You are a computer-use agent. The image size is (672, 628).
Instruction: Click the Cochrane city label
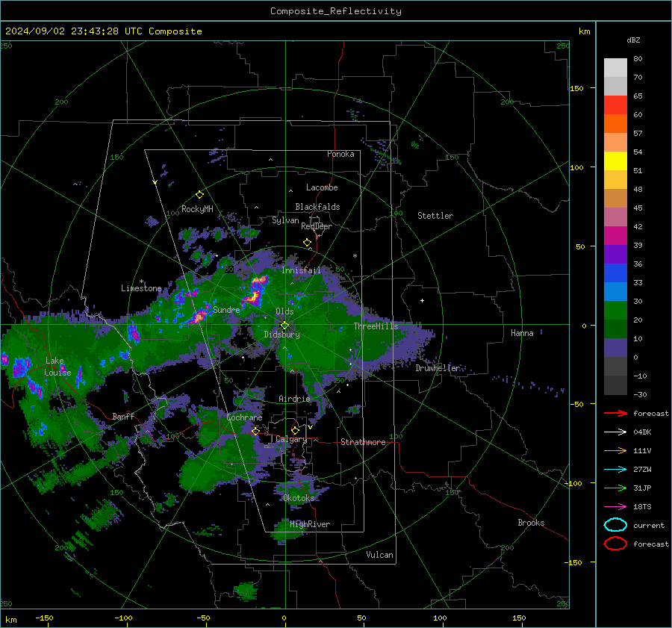(244, 417)
